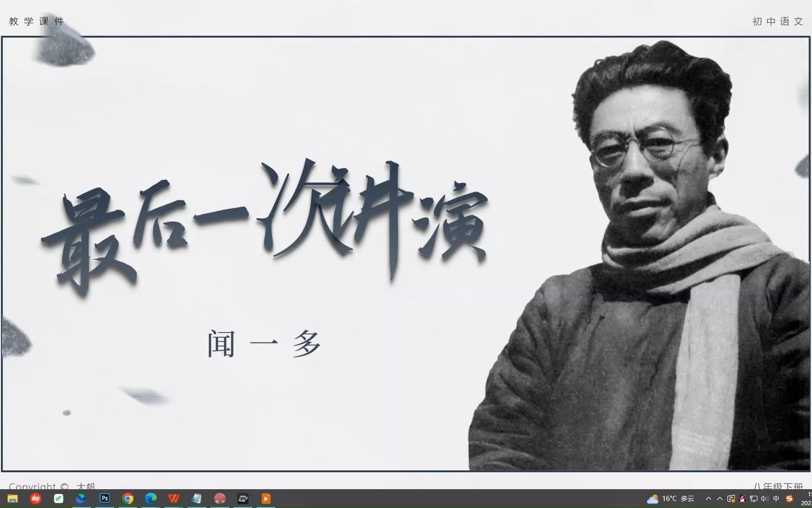Open the volume slider from the speaker icon
The height and width of the screenshot is (508, 812).
click(765, 499)
